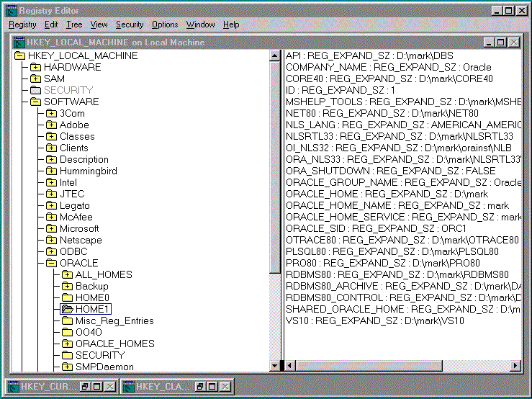Click the minimized HKEY_CUR window icon
Viewport: 532px width, 399px height.
tap(14, 387)
